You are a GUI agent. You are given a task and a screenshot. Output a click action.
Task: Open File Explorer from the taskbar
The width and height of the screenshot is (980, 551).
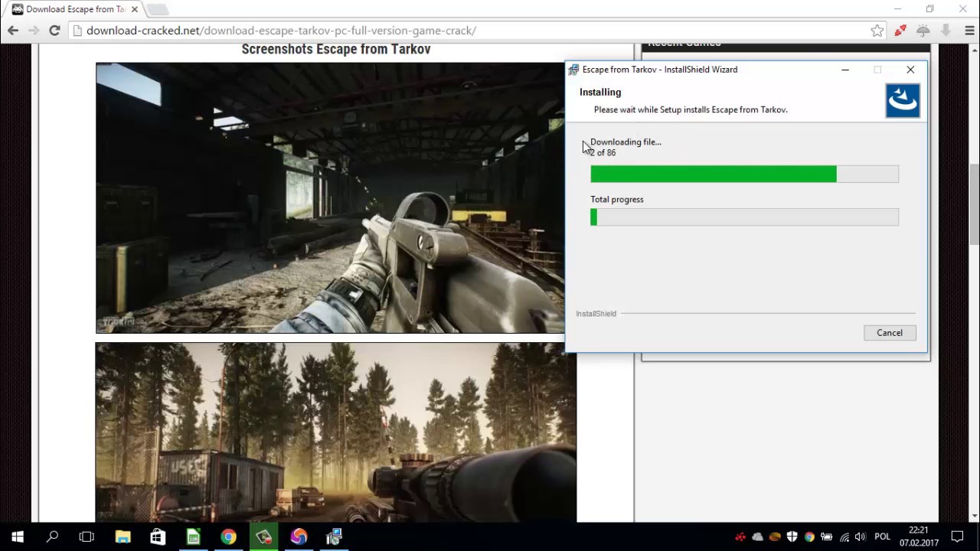122,536
